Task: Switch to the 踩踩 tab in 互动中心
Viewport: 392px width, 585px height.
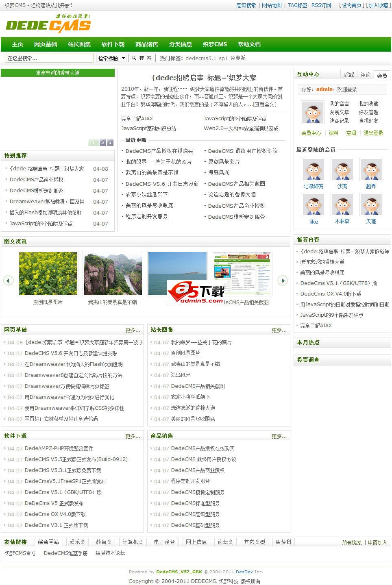Action: point(348,75)
